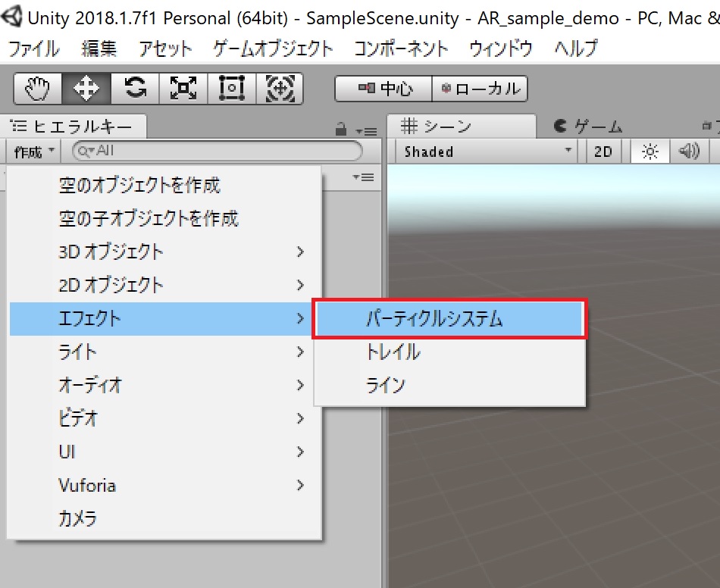Viewport: 720px width, 588px height.
Task: Enable 2D view mode in the Scene view
Action: click(603, 151)
